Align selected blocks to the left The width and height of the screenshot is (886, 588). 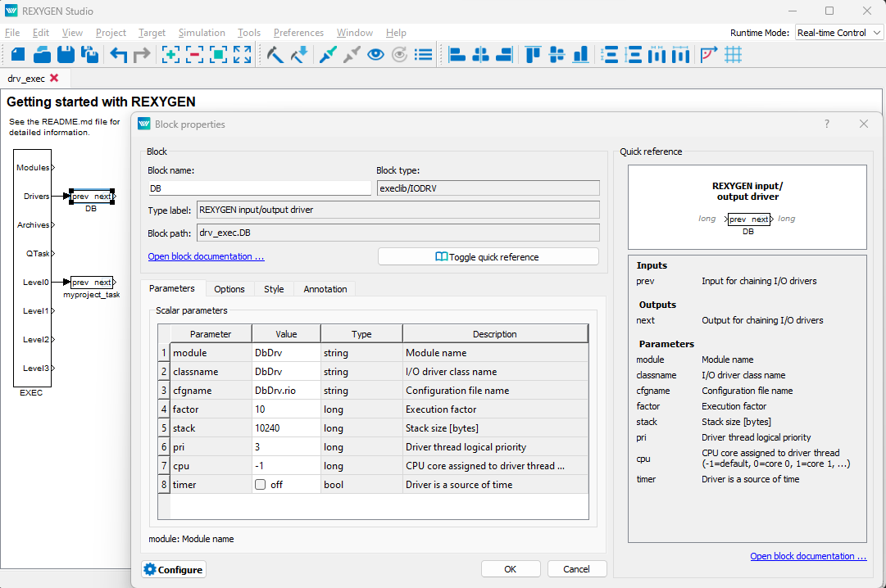457,55
